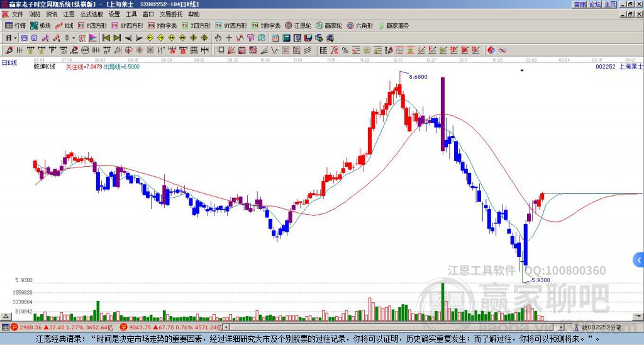The width and height of the screenshot is (644, 345).
Task: Open the 板块 sector view
Action: point(40,26)
